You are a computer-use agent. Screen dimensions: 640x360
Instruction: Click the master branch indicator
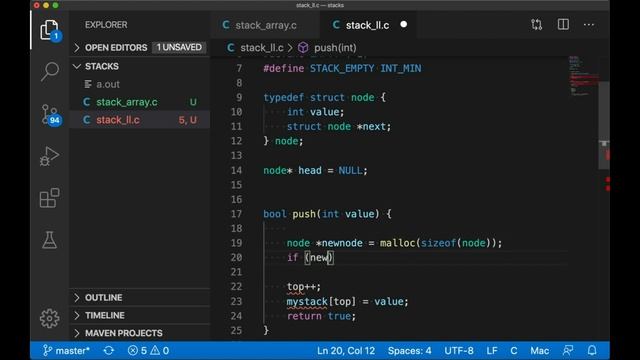[x=67, y=351]
